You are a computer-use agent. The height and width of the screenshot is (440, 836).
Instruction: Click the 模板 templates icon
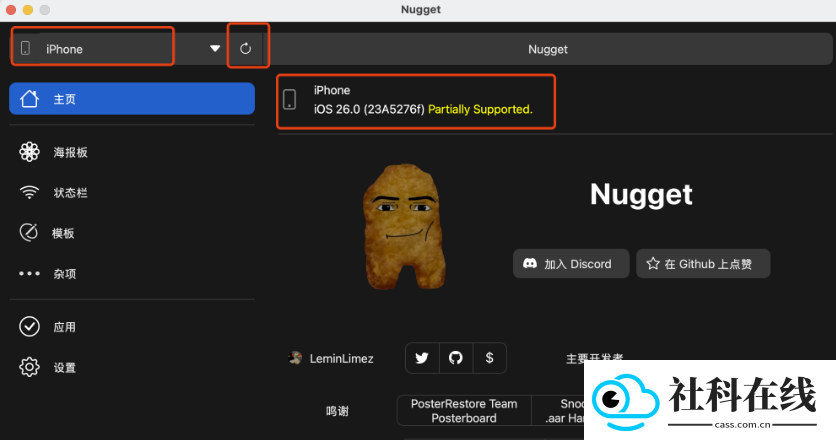pos(29,233)
